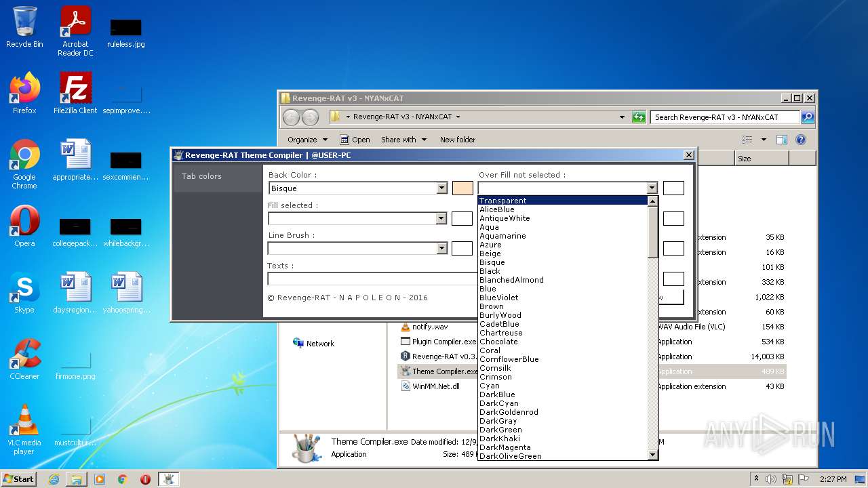The image size is (868, 488).
Task: Open Windows Explorer from the taskbar
Action: [77, 479]
